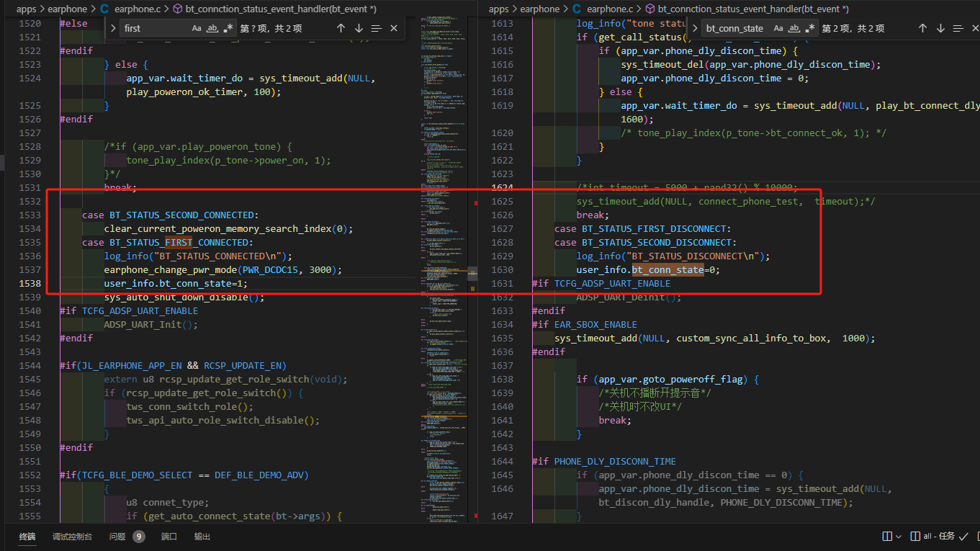Go to next match for "first"
Screen dimensions: 980x551
tap(359, 28)
